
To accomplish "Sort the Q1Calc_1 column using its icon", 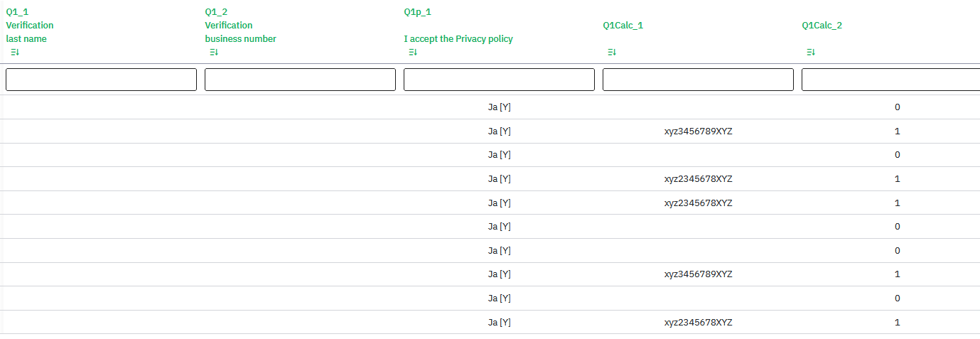I will point(612,53).
